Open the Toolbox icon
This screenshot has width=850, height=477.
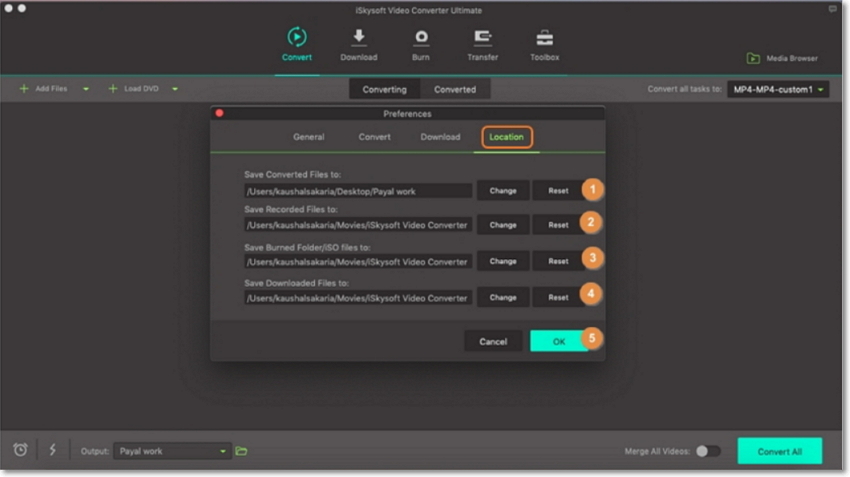pyautogui.click(x=544, y=38)
